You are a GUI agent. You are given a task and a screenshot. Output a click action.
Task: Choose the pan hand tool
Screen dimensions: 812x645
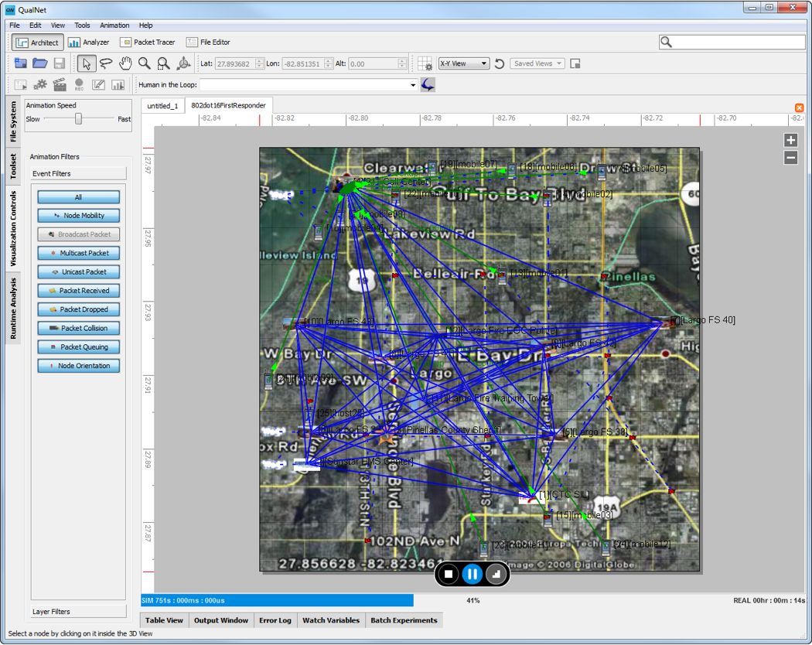(125, 63)
